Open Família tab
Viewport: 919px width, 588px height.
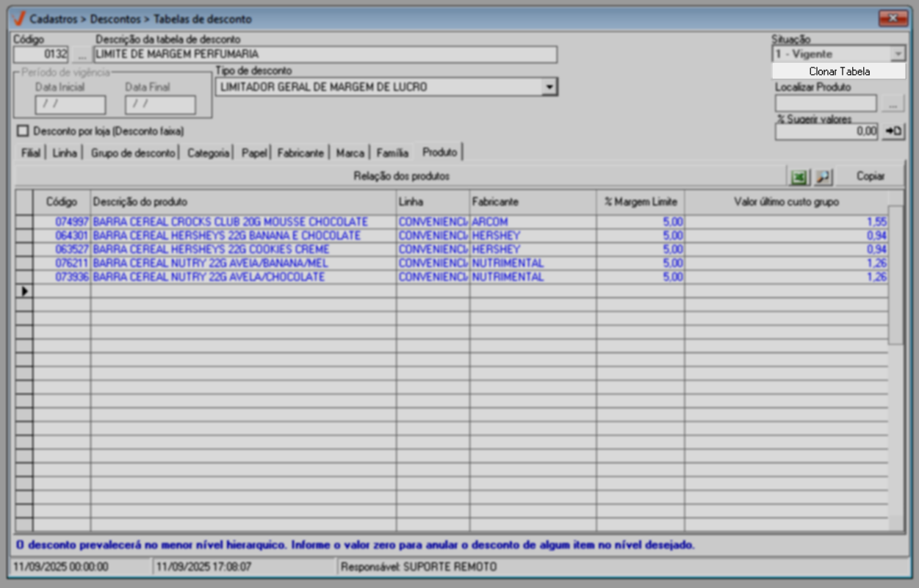tap(392, 153)
